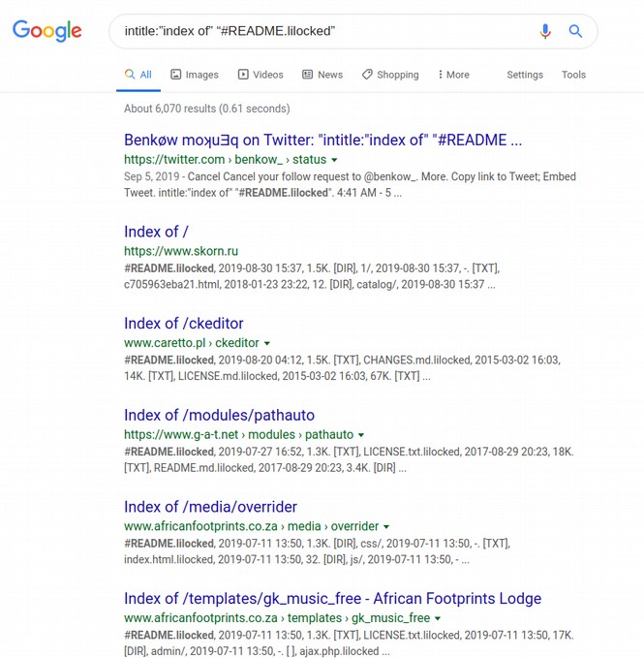644x658 pixels.
Task: Click the Shopping tag icon
Action: coord(367,75)
